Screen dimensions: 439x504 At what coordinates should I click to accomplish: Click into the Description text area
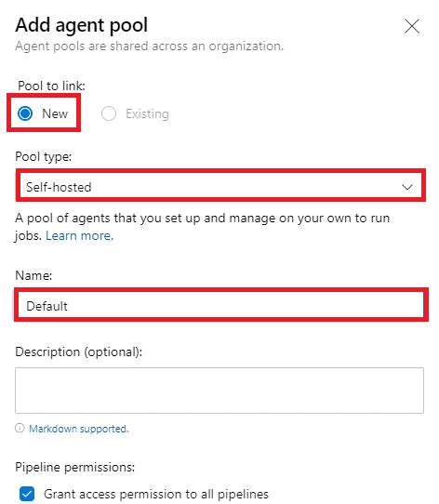pyautogui.click(x=219, y=391)
